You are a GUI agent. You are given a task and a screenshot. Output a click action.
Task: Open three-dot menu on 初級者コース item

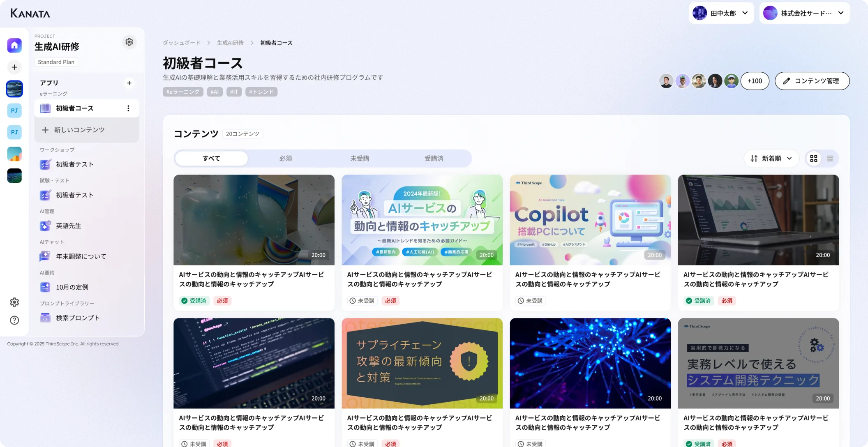coord(128,108)
